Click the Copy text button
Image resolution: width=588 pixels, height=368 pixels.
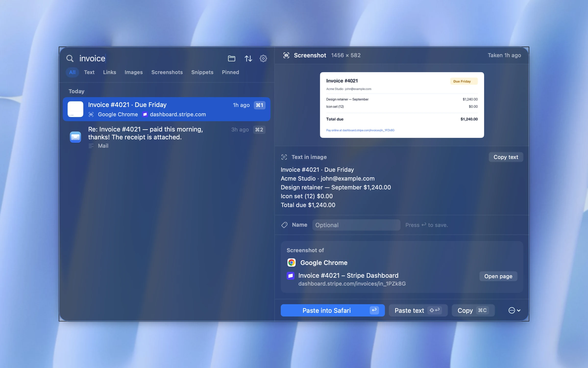coord(506,157)
